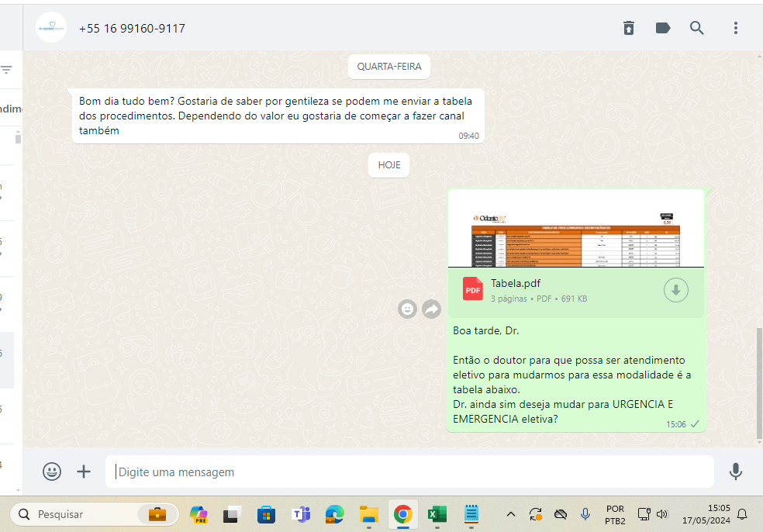
Task: Switch to Excel in taskbar
Action: pyautogui.click(x=437, y=514)
